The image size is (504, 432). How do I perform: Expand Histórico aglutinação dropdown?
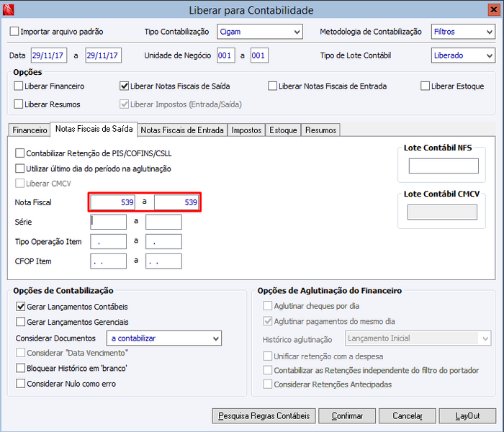click(x=418, y=338)
